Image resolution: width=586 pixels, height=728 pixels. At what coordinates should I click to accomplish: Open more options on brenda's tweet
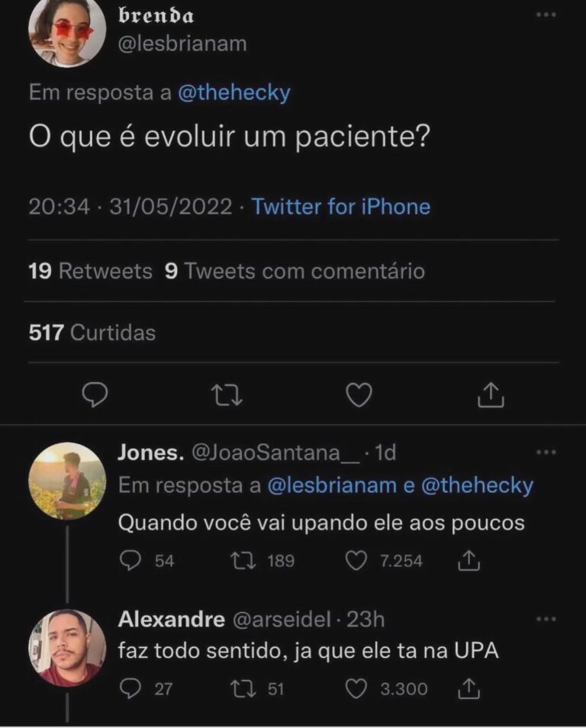click(546, 14)
